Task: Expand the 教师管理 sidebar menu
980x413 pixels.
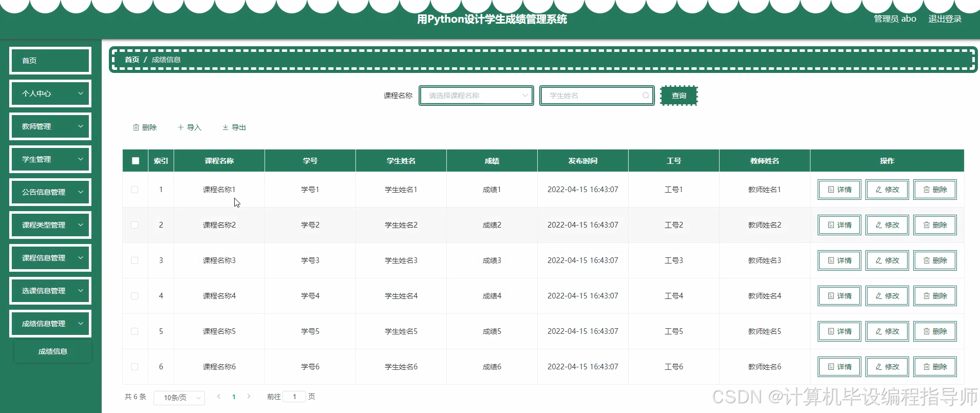Action: click(x=50, y=126)
